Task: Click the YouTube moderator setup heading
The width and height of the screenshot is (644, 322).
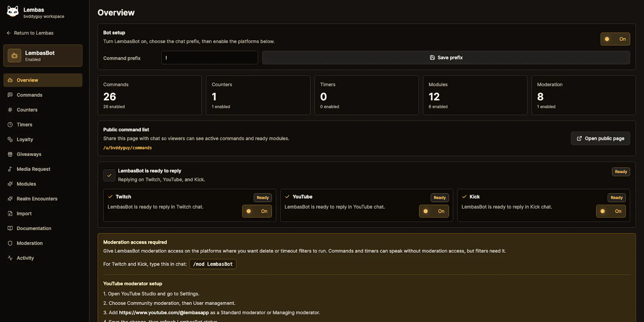Action: point(132,284)
